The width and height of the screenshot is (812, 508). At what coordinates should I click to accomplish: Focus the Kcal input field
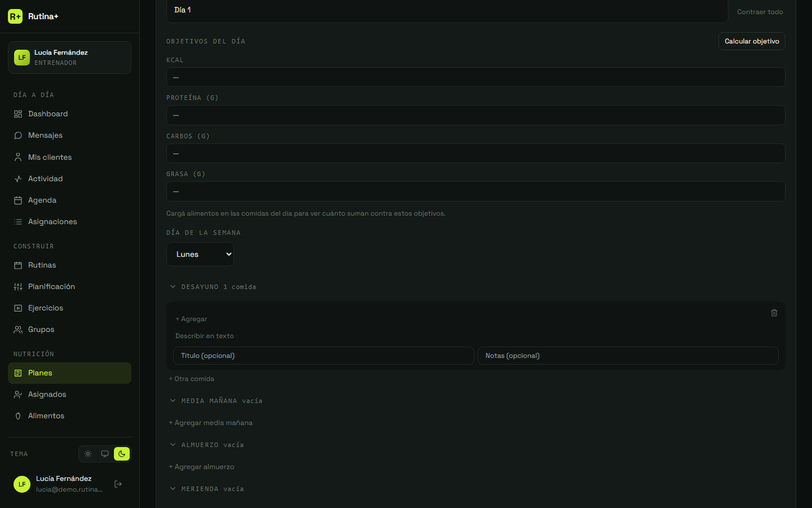[476, 77]
